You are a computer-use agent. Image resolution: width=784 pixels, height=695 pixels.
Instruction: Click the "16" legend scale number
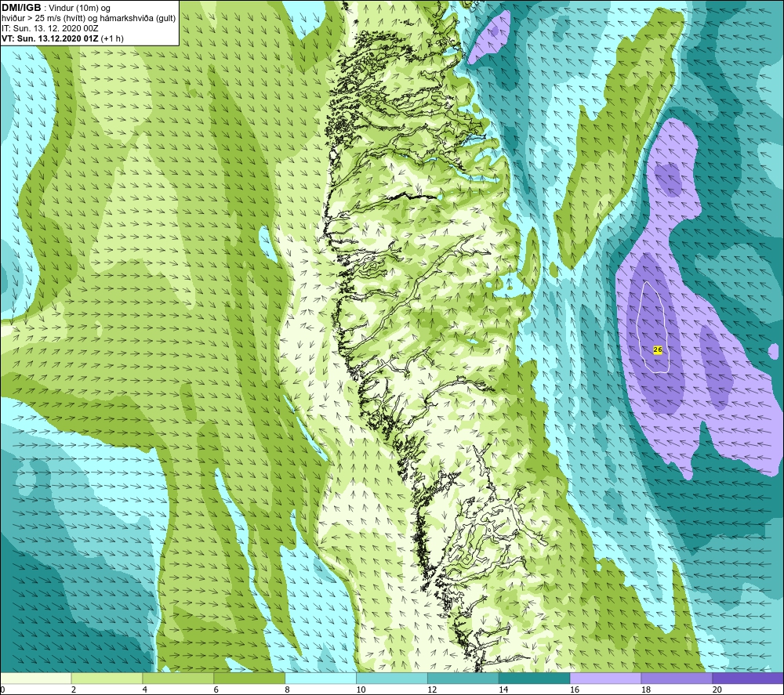click(575, 690)
